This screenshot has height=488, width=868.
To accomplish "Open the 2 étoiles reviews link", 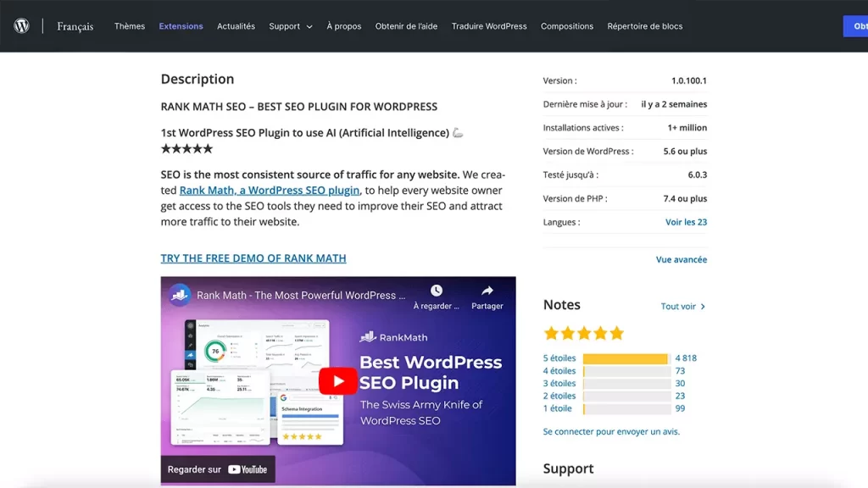I will [559, 396].
